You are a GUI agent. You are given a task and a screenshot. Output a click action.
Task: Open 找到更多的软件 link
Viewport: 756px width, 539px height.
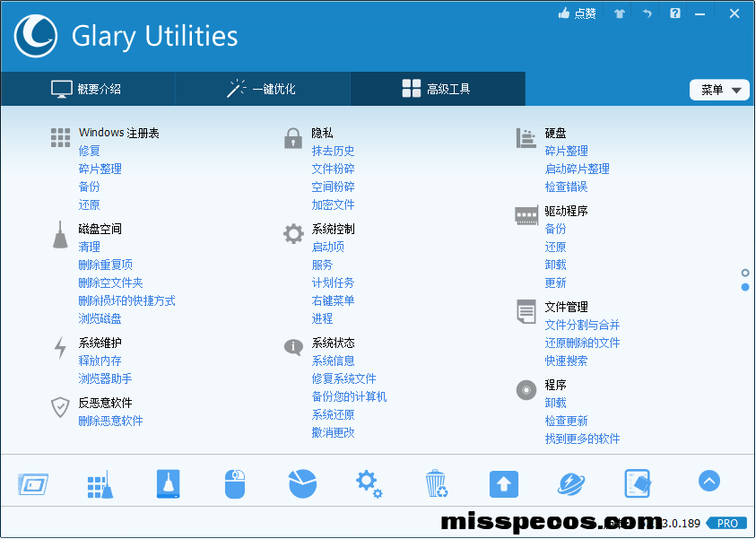pyautogui.click(x=582, y=439)
